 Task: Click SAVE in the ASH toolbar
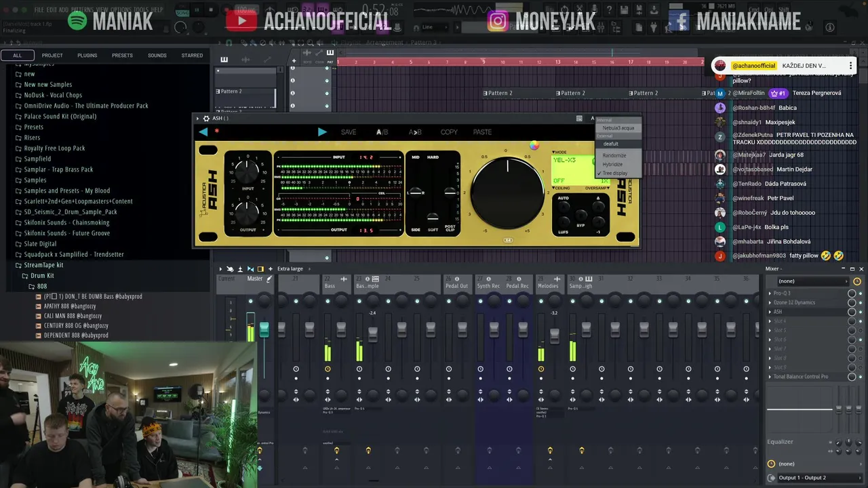pyautogui.click(x=349, y=132)
